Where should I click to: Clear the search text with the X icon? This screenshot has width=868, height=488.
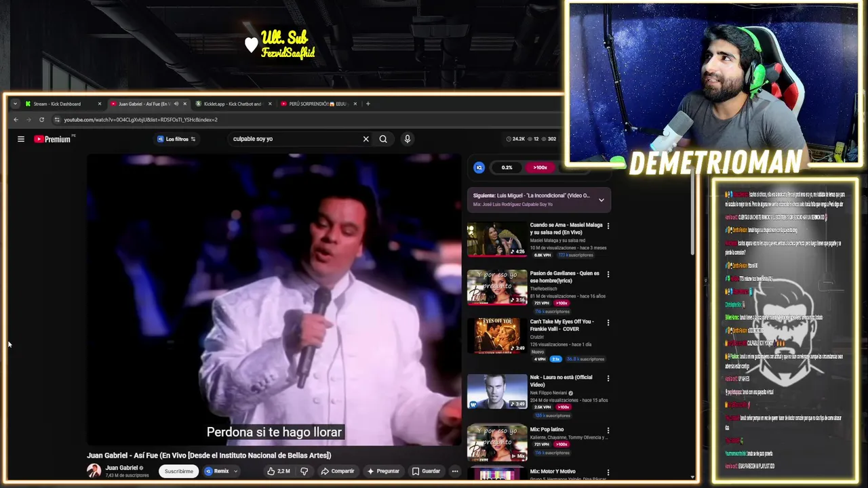point(366,139)
